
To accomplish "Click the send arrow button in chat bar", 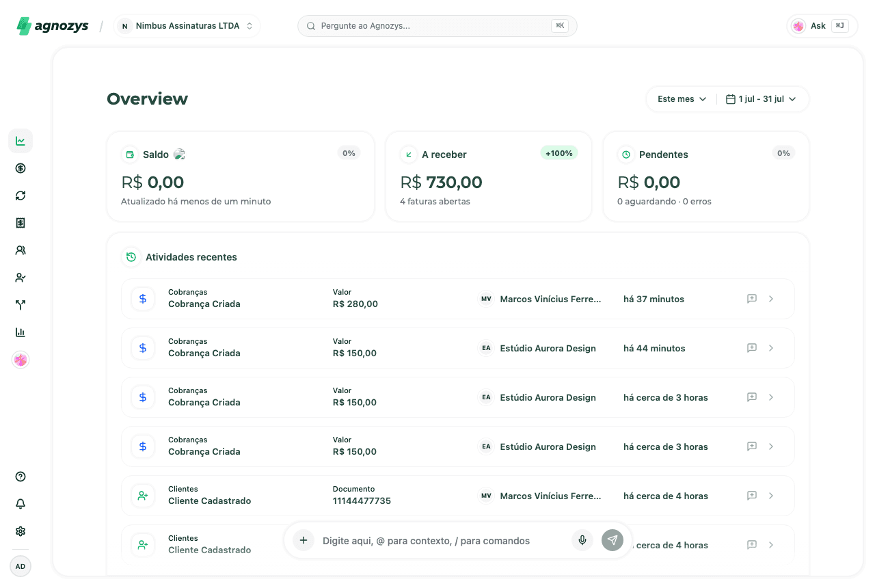I will click(x=612, y=540).
